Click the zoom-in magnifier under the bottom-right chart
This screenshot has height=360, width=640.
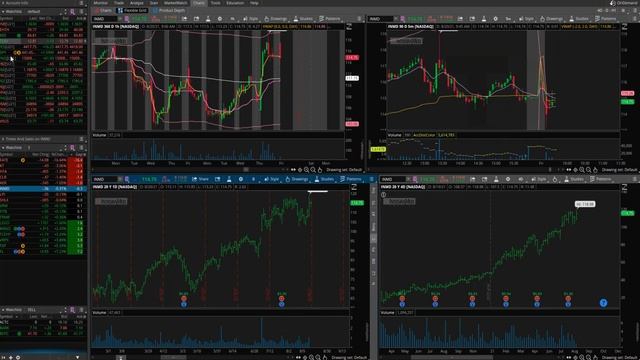(x=582, y=358)
